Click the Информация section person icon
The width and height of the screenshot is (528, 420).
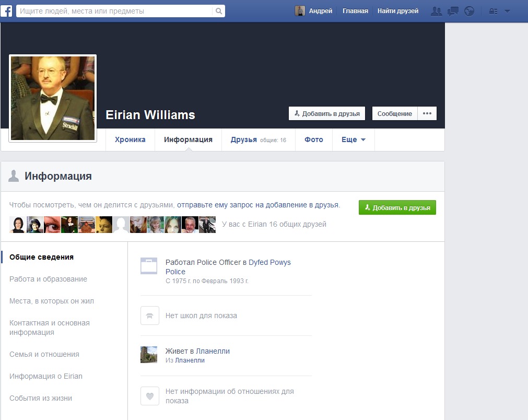pyautogui.click(x=14, y=176)
